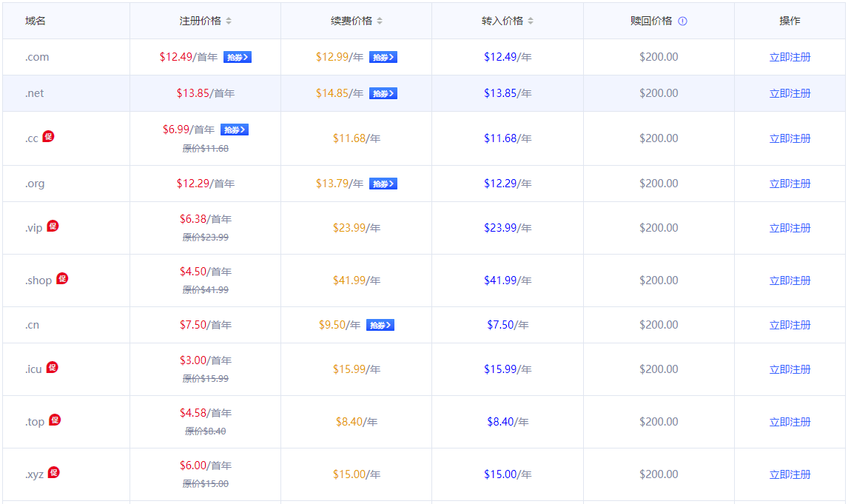
Task: Click promo badge next to .cc
Action: pos(48,136)
